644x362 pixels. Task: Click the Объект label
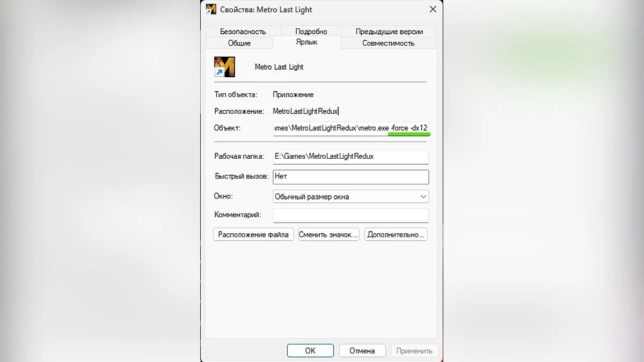point(228,128)
